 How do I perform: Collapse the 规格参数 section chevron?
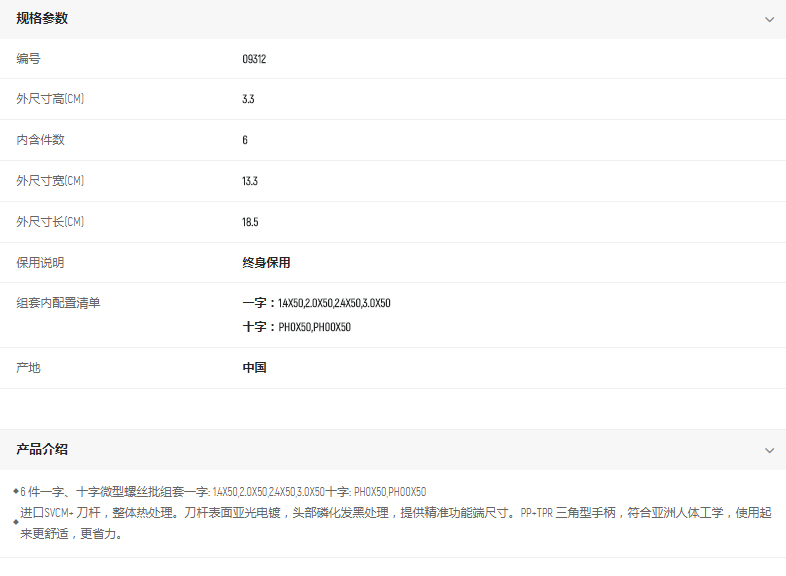[x=768, y=19]
